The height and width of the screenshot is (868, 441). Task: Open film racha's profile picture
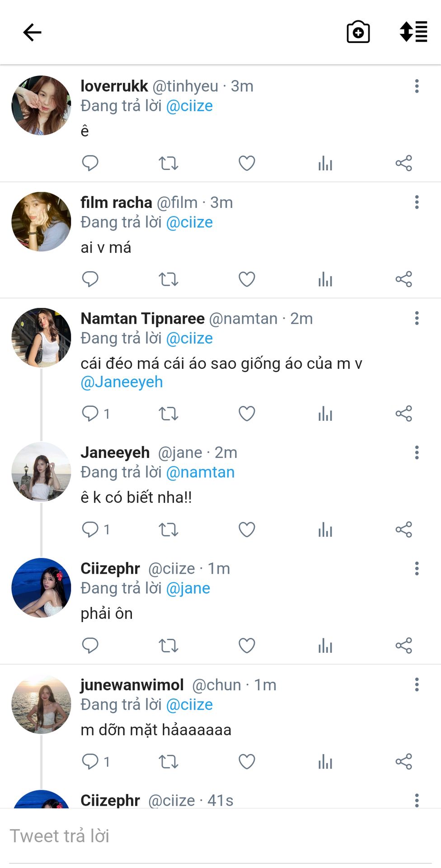coord(41,222)
